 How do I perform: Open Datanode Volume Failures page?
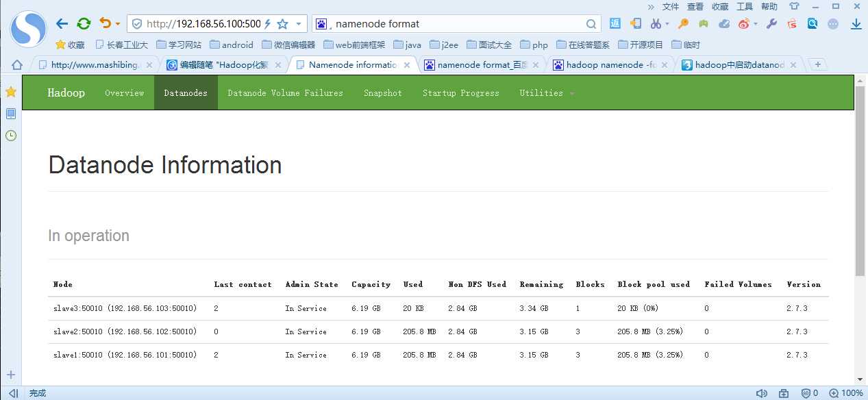285,92
